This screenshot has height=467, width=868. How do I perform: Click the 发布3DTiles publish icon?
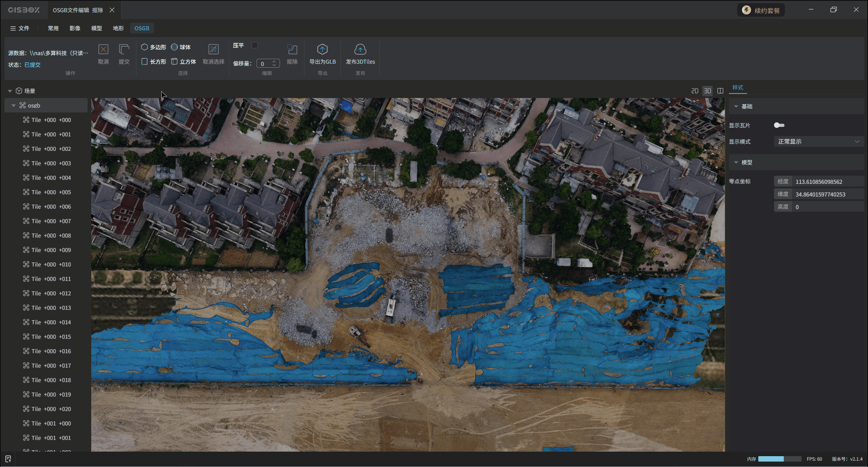pyautogui.click(x=360, y=50)
